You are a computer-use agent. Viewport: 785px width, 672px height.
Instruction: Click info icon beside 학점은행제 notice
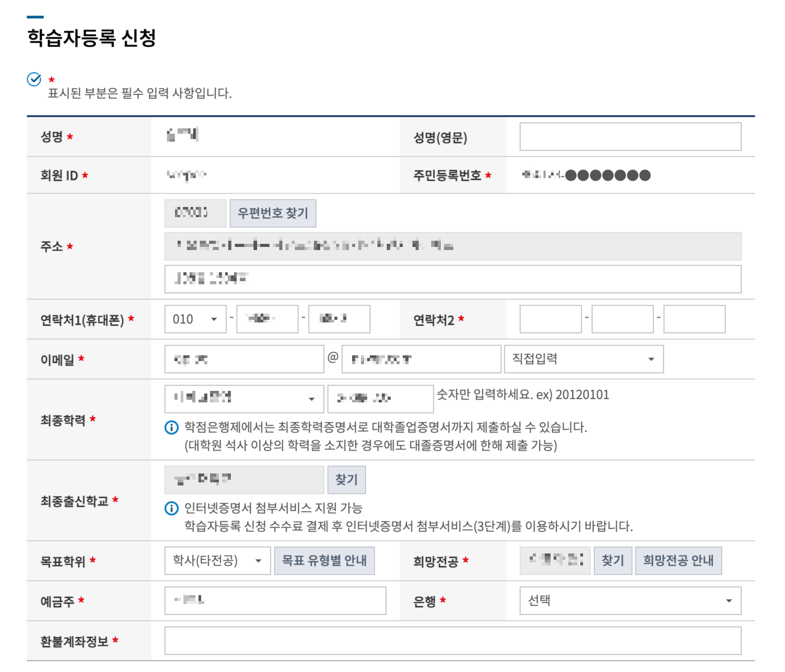171,427
